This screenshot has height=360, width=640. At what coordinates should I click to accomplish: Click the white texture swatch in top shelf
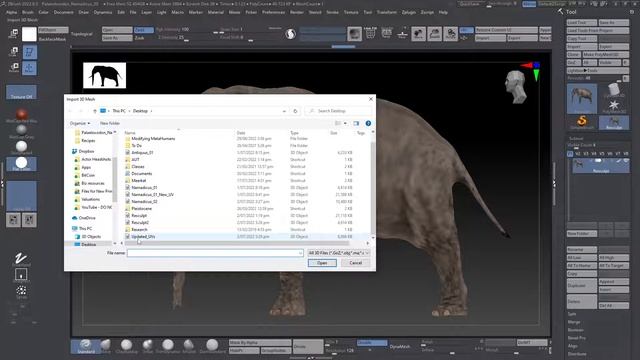click(x=29, y=34)
